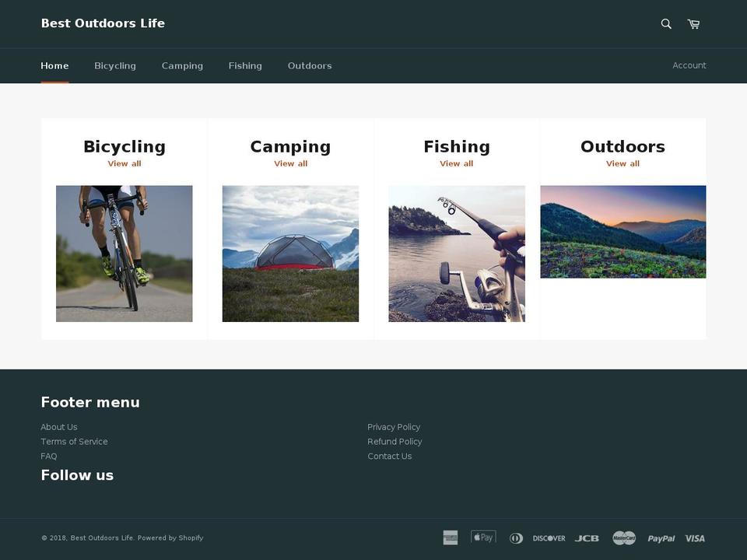Click the footer copyright Best Outdoors Life link
The image size is (747, 560).
click(102, 538)
